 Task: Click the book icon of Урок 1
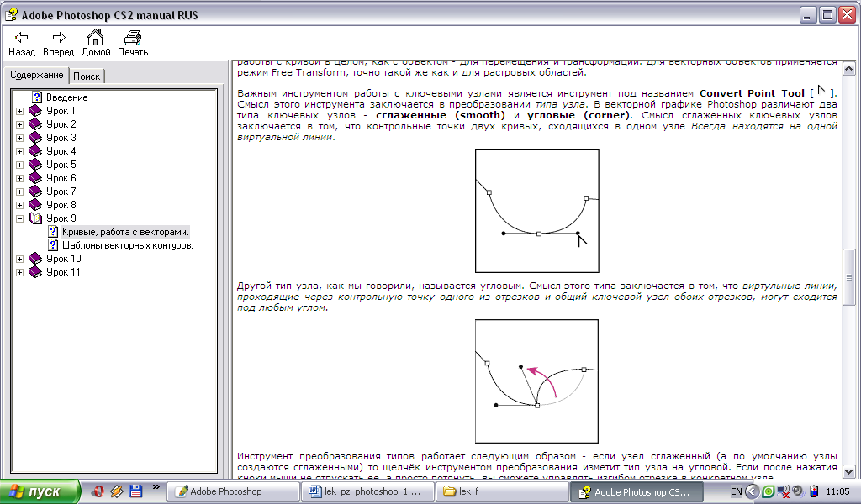[35, 111]
